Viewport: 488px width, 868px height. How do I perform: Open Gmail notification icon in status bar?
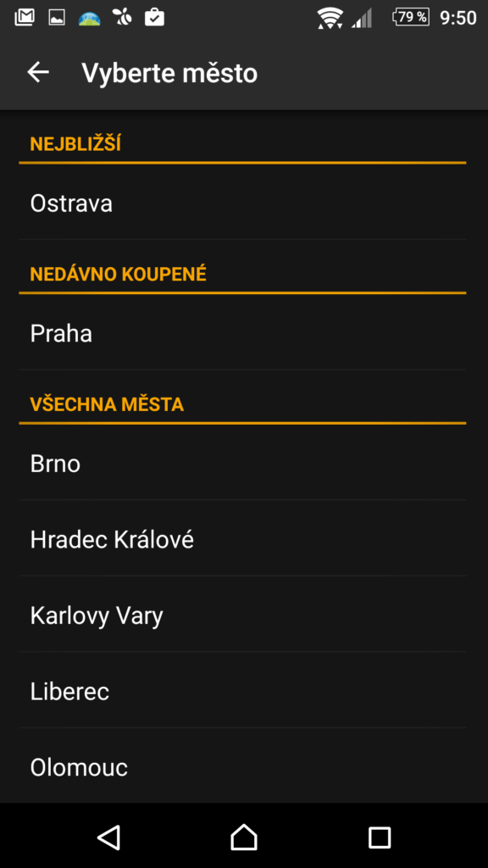pyautogui.click(x=24, y=18)
